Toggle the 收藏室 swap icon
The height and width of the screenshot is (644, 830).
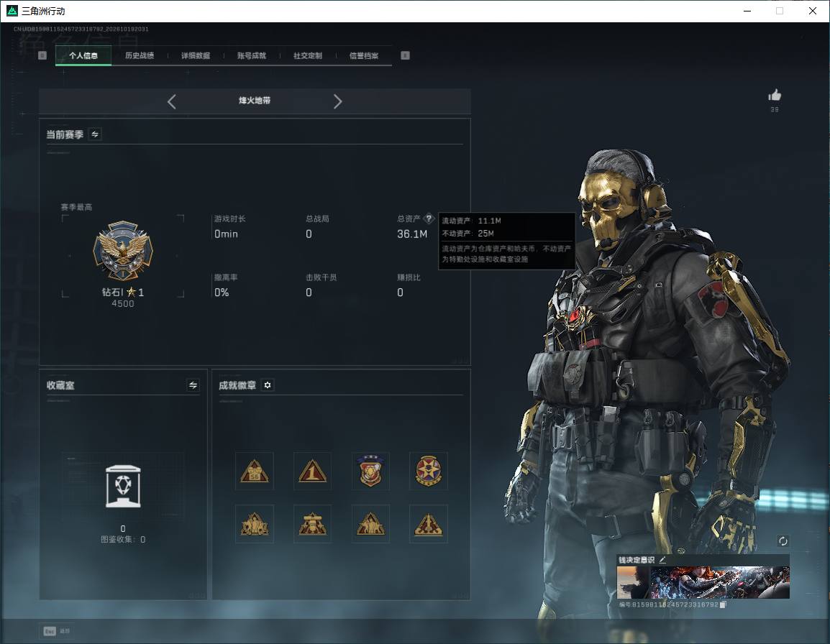coord(193,385)
